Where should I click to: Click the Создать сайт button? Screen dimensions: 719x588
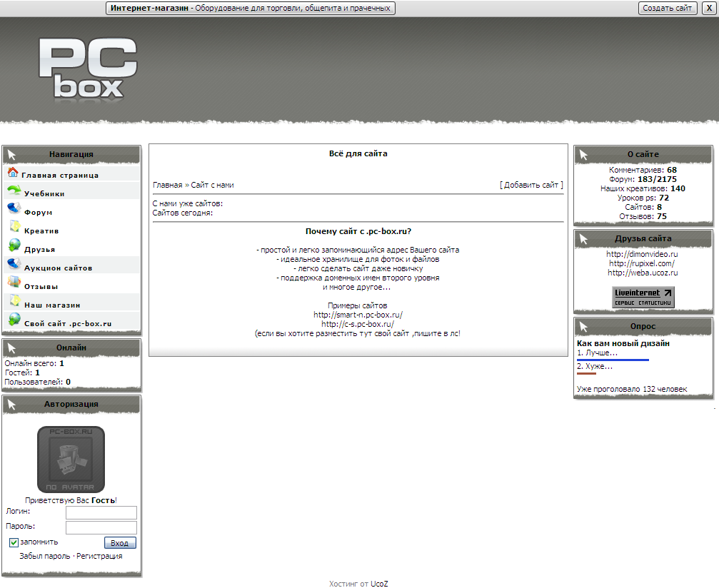(666, 8)
